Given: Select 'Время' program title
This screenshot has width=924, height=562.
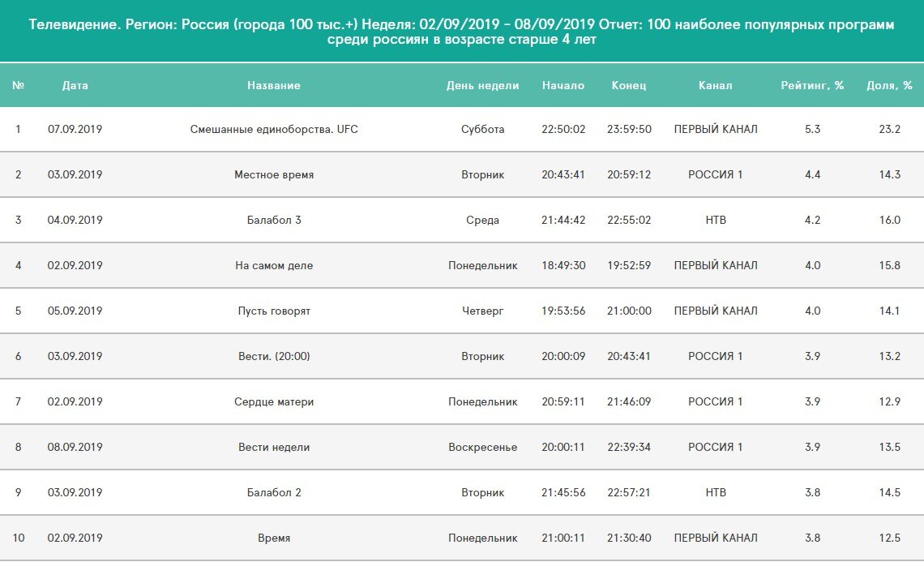Looking at the screenshot, I should pyautogui.click(x=274, y=538).
